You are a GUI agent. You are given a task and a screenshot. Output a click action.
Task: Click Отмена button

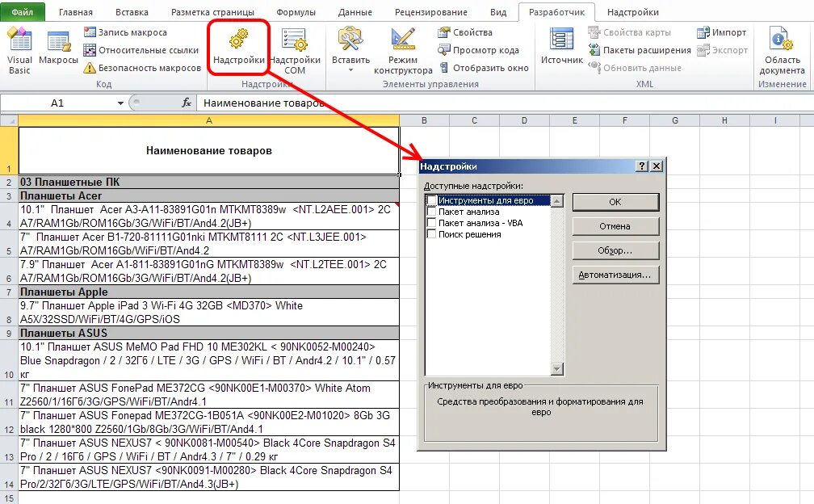(x=615, y=226)
